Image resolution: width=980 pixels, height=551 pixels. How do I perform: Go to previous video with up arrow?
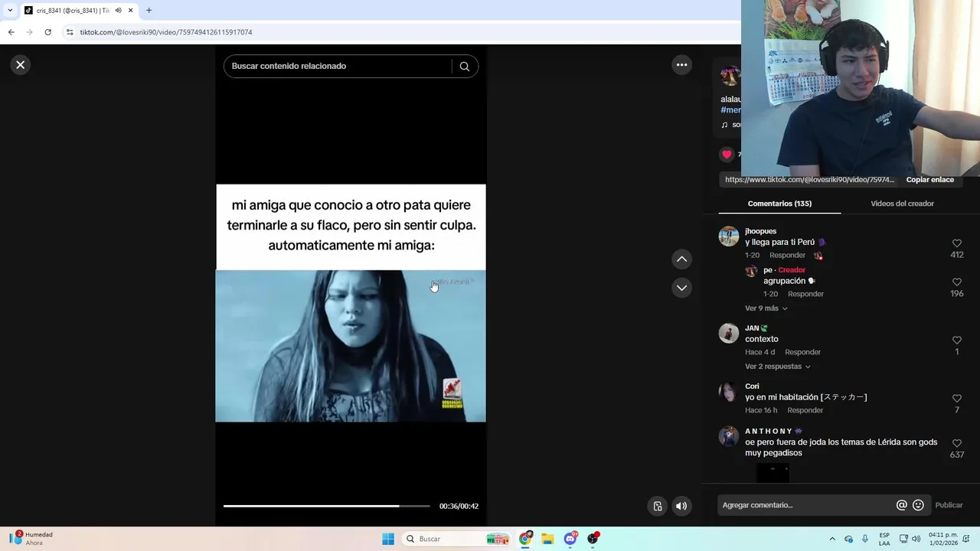681,259
